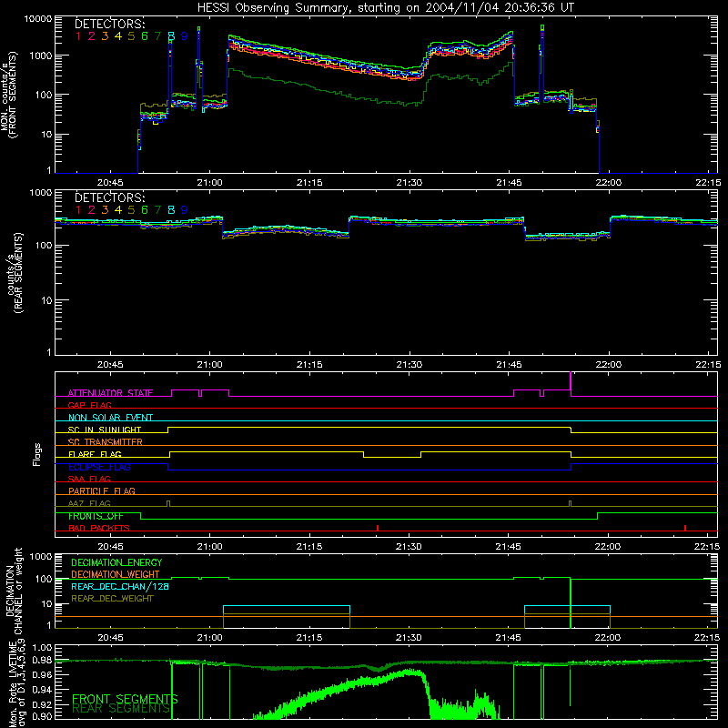Click the front segments y-axis title
Viewport: 728px width, 728px height.
(9, 95)
